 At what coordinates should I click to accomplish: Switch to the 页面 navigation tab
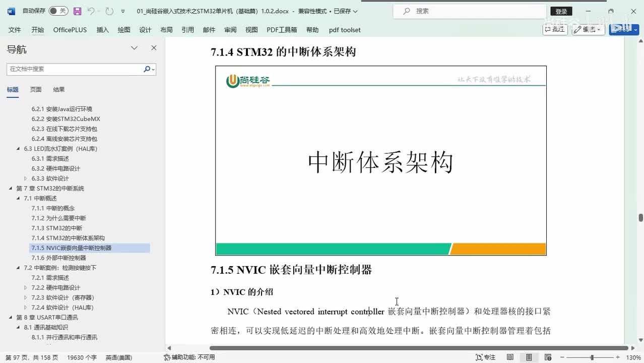pos(36,90)
